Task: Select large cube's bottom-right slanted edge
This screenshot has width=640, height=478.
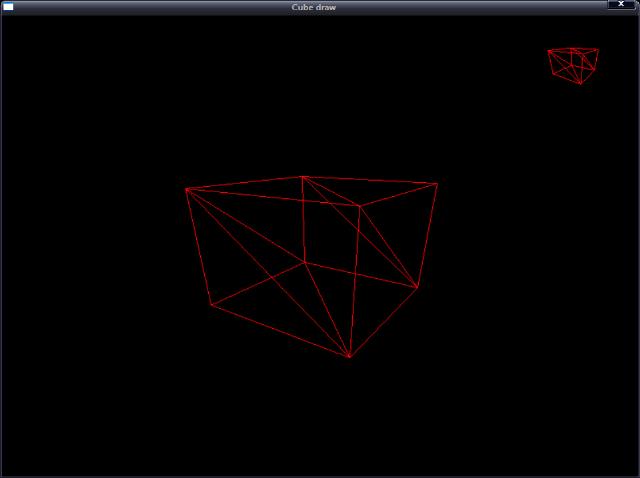Action: pos(383,322)
